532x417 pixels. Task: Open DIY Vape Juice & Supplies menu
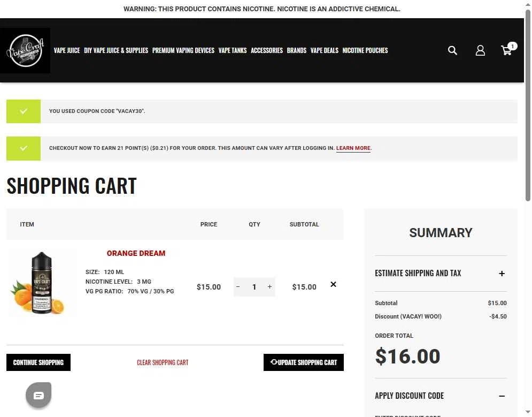click(116, 50)
